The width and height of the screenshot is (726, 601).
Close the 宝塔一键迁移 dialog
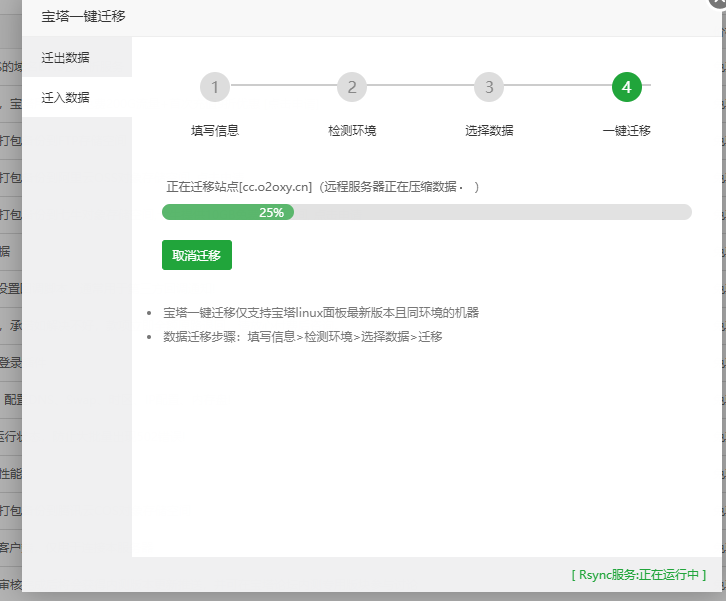[718, 2]
